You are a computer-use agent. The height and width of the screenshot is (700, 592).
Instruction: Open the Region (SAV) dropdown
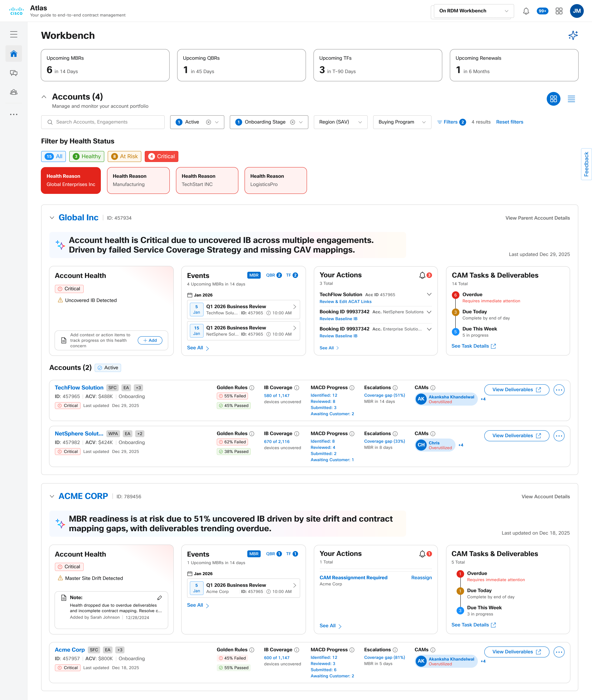coord(341,122)
